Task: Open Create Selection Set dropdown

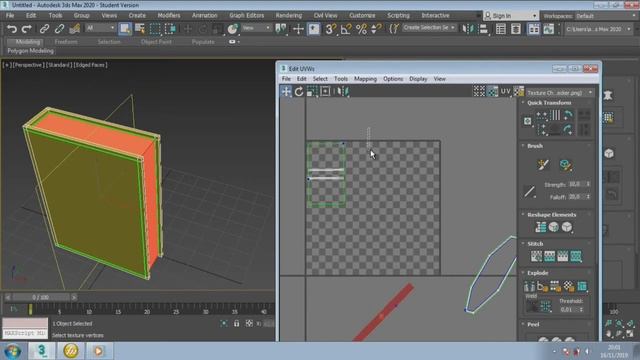Action: 429,27
